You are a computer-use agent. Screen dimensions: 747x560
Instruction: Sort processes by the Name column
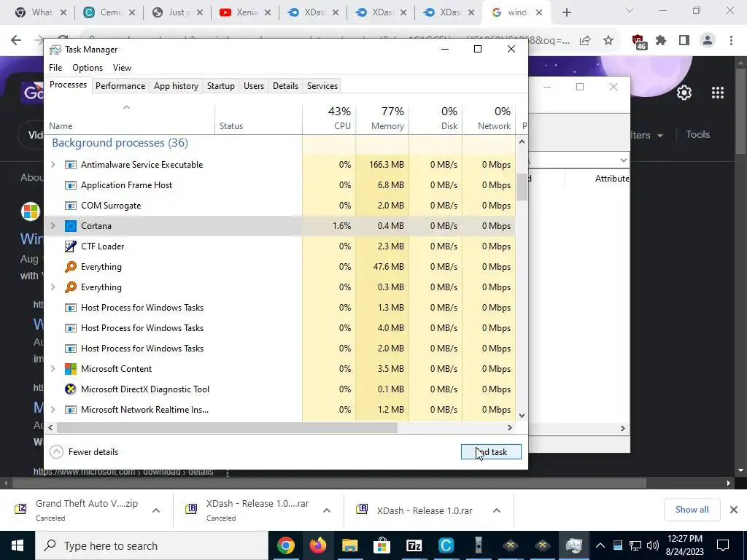pyautogui.click(x=130, y=118)
